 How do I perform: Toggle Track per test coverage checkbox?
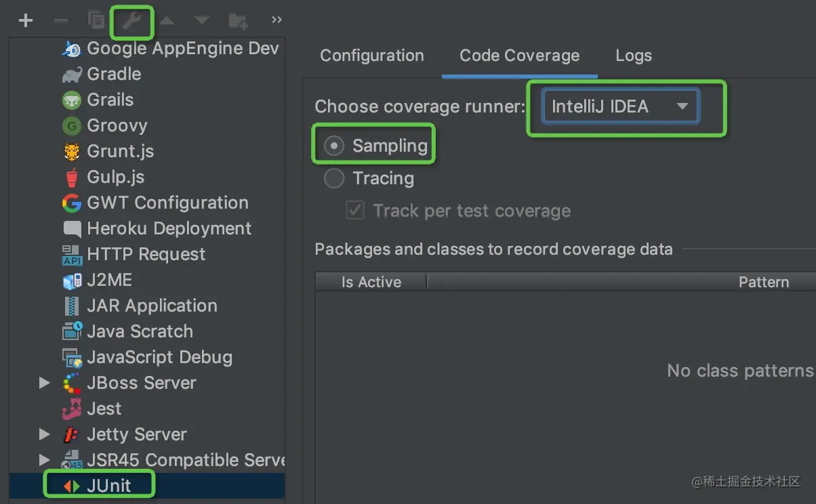click(x=355, y=211)
